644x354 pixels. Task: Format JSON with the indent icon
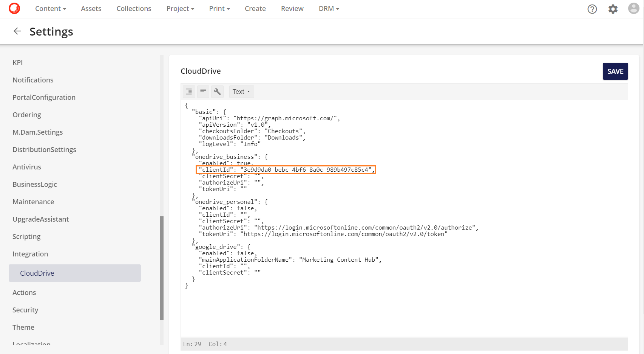(189, 92)
